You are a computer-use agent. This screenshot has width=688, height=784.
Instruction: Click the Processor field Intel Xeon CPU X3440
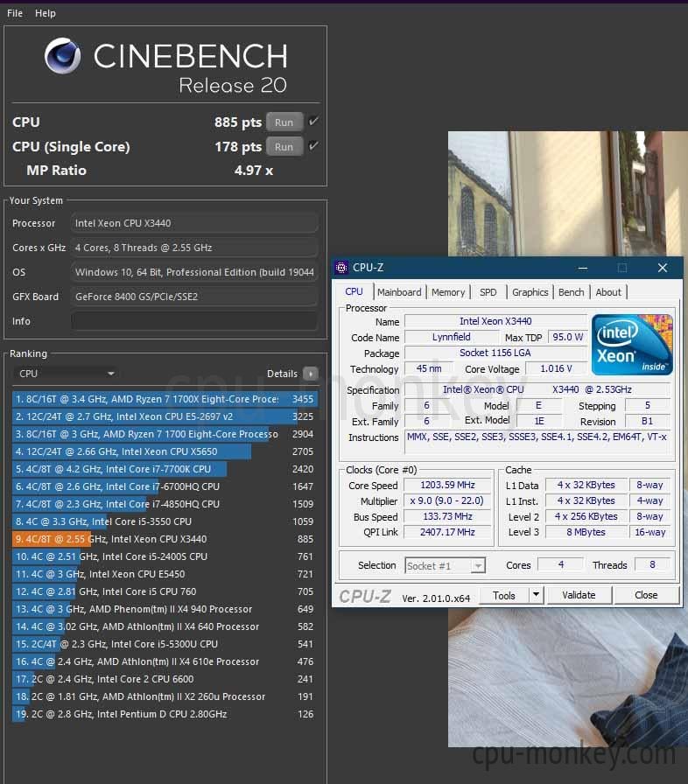point(194,223)
